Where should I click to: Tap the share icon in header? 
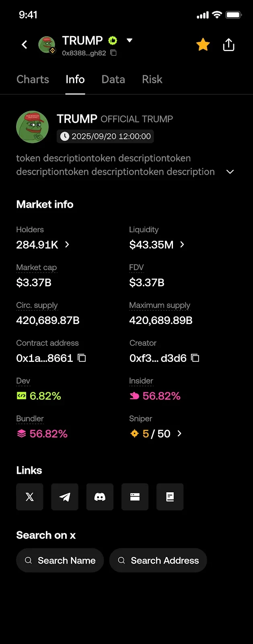pos(228,45)
